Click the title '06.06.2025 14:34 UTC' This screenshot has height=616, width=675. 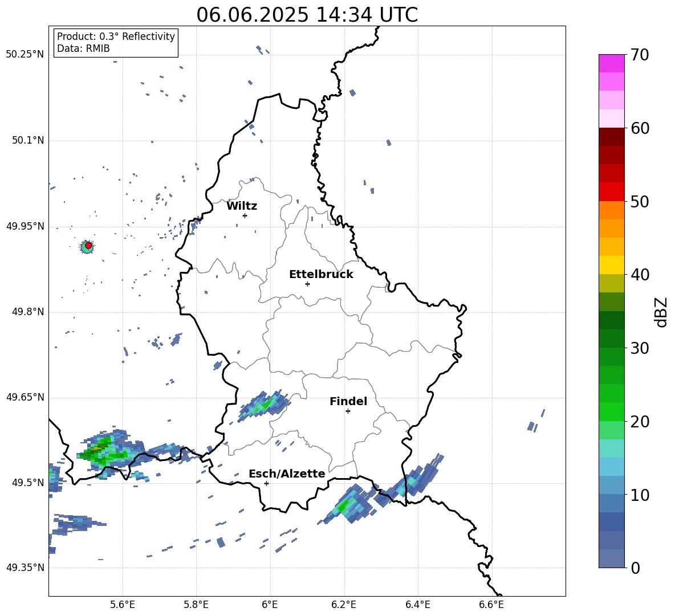pos(307,15)
